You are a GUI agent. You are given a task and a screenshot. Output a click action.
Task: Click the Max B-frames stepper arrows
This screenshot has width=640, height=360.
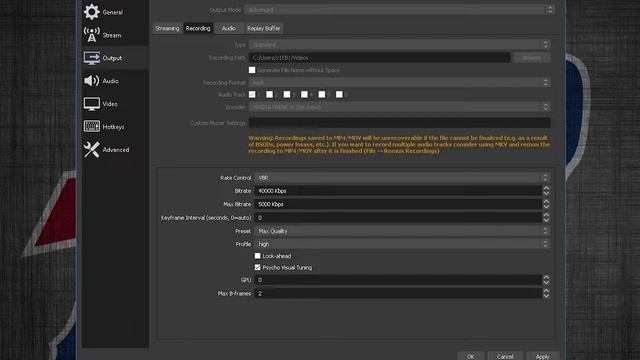click(x=546, y=293)
